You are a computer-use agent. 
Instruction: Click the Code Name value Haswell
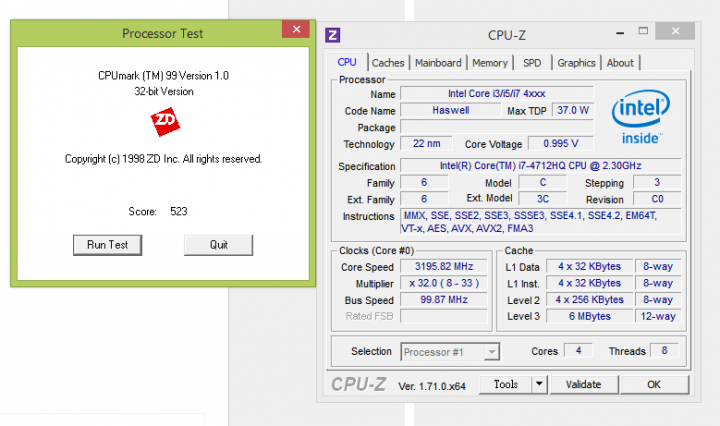point(450,110)
